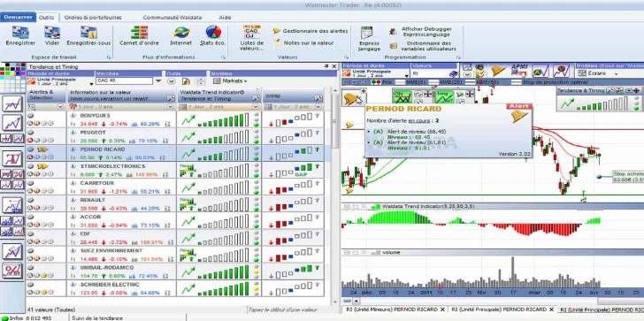The height and width of the screenshot is (321, 644).
Task: Toggle the Long position button on chart
Action: point(444,97)
